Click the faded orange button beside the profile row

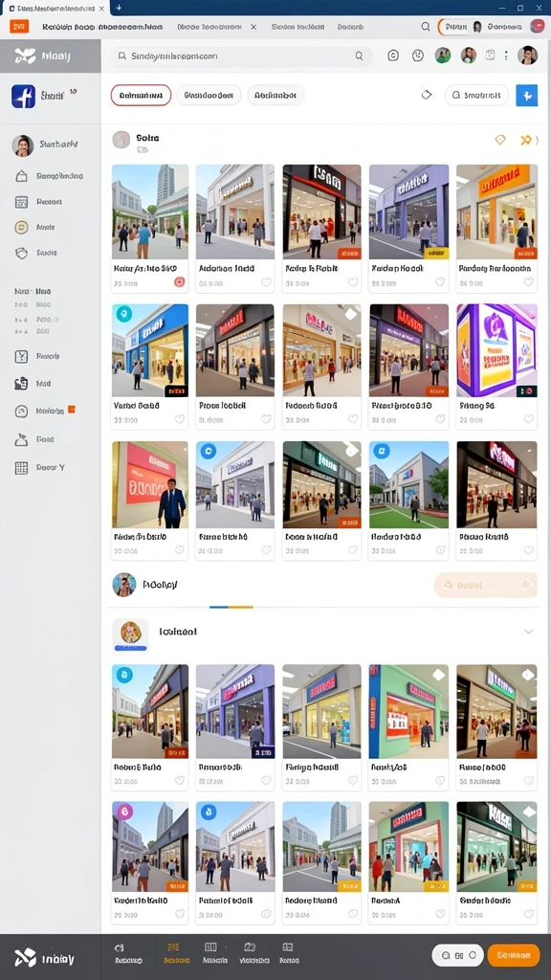pyautogui.click(x=485, y=585)
